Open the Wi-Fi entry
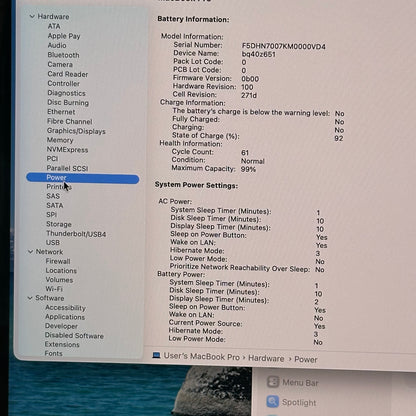The image size is (416, 416). pyautogui.click(x=54, y=289)
